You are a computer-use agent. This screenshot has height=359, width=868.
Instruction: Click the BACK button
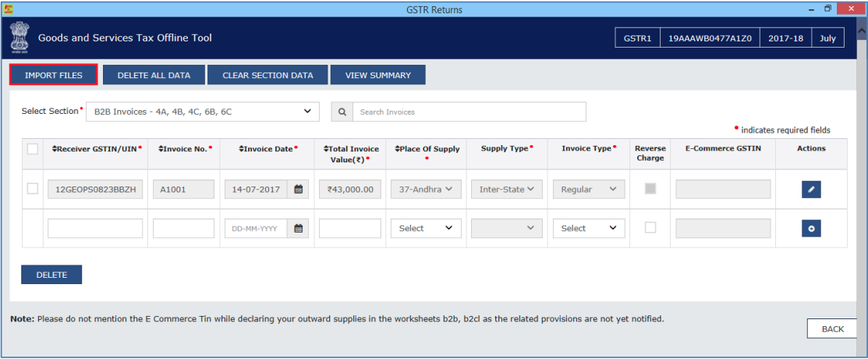(x=833, y=329)
